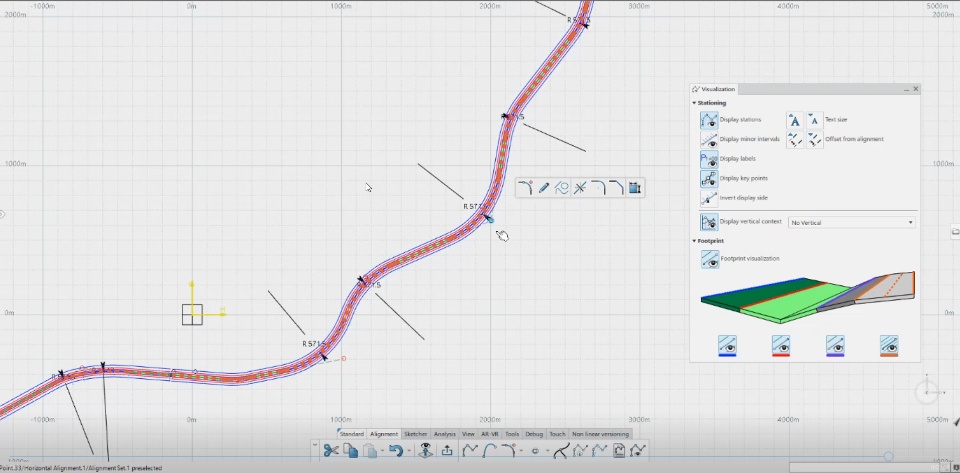Open the Undo history dropdown arrow

click(408, 452)
